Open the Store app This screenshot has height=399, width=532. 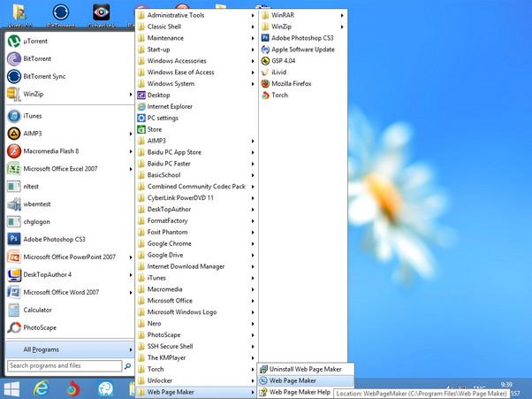click(x=196, y=129)
